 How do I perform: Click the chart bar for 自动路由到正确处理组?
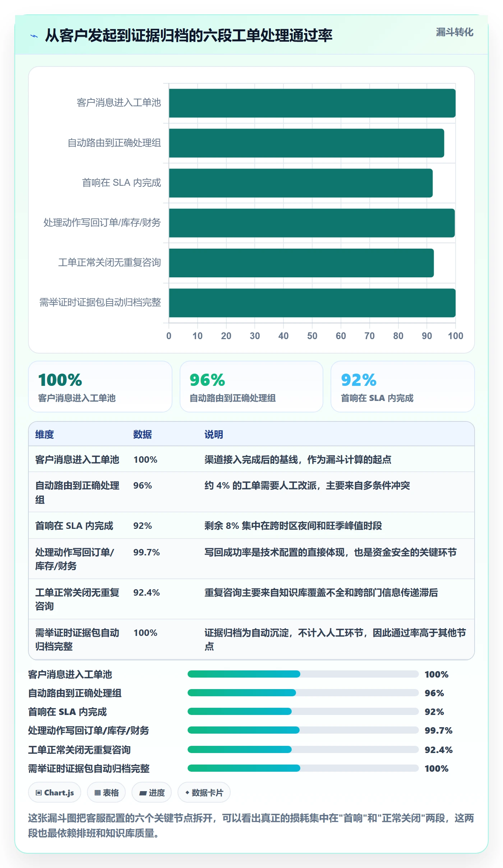(x=306, y=143)
